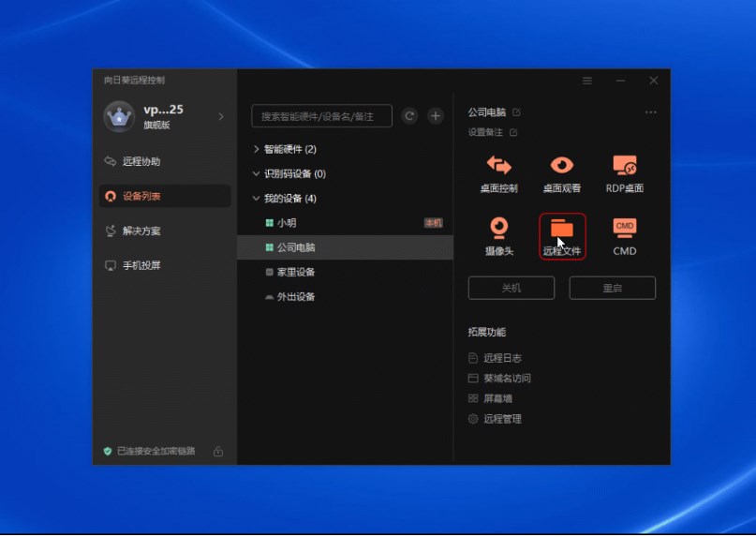Screen dimensions: 756x537
Task: Launch the CMD remote command line
Action: (x=624, y=236)
